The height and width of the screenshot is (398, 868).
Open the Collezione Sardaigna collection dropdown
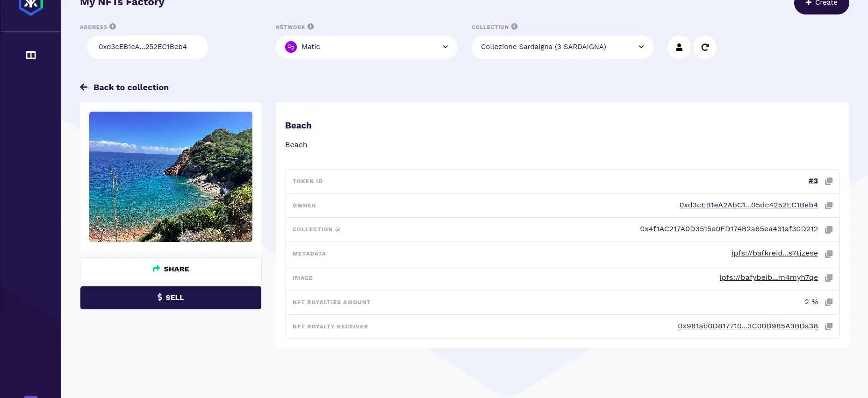click(562, 47)
